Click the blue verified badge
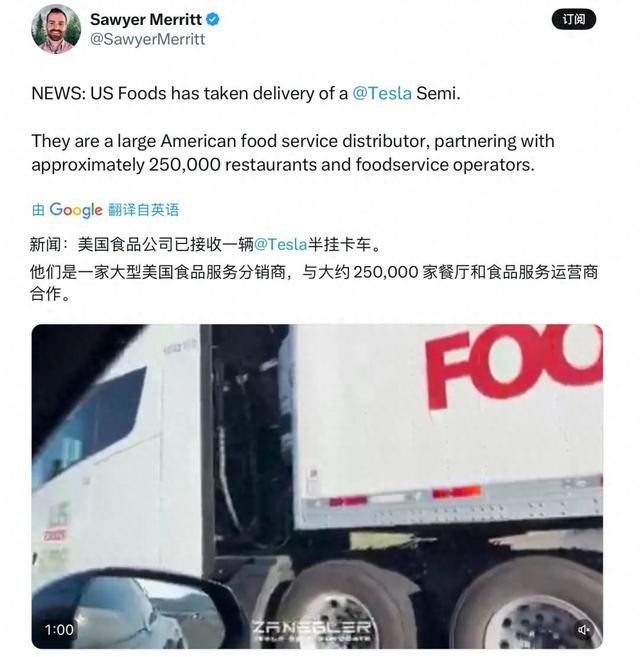Screen dimensions: 640x657 [213, 19]
